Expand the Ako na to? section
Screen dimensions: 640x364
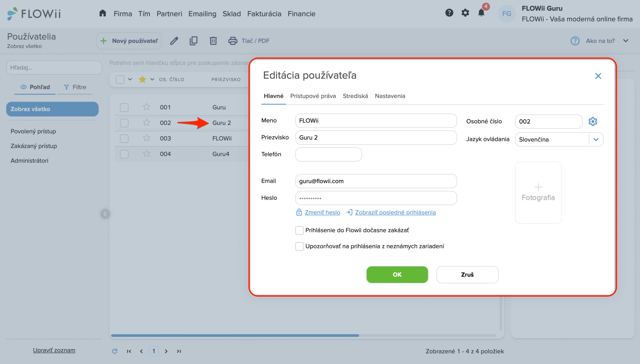(x=626, y=41)
